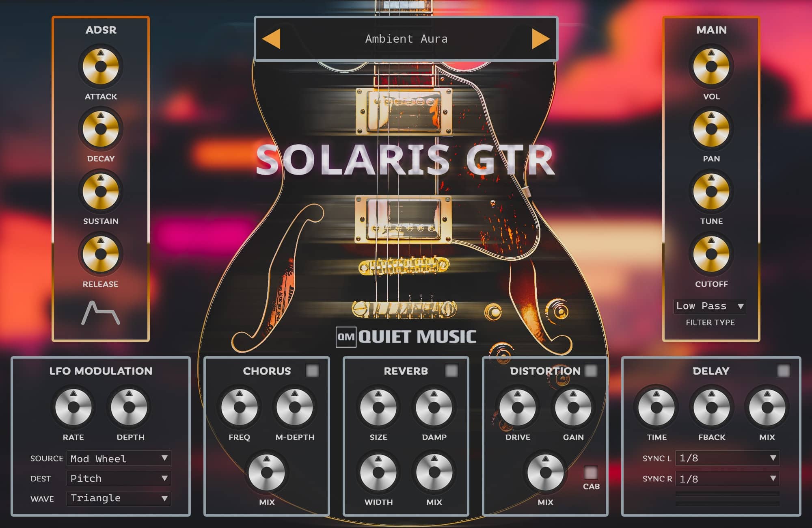
Task: Turn the Cutoff knob in Main panel
Action: tap(711, 254)
